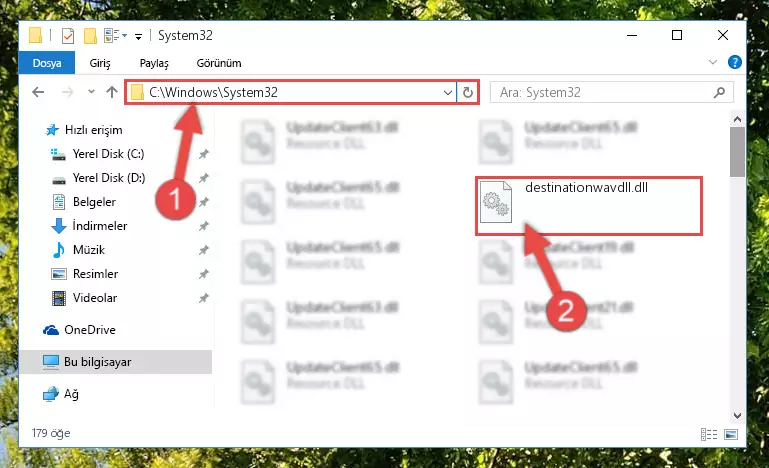This screenshot has width=769, height=468.
Task: Open Customize Quick Access Toolbar dropdown
Action: [139, 37]
